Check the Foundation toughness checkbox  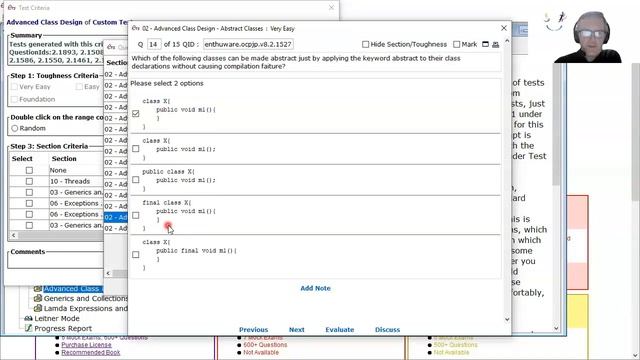pyautogui.click(x=15, y=99)
